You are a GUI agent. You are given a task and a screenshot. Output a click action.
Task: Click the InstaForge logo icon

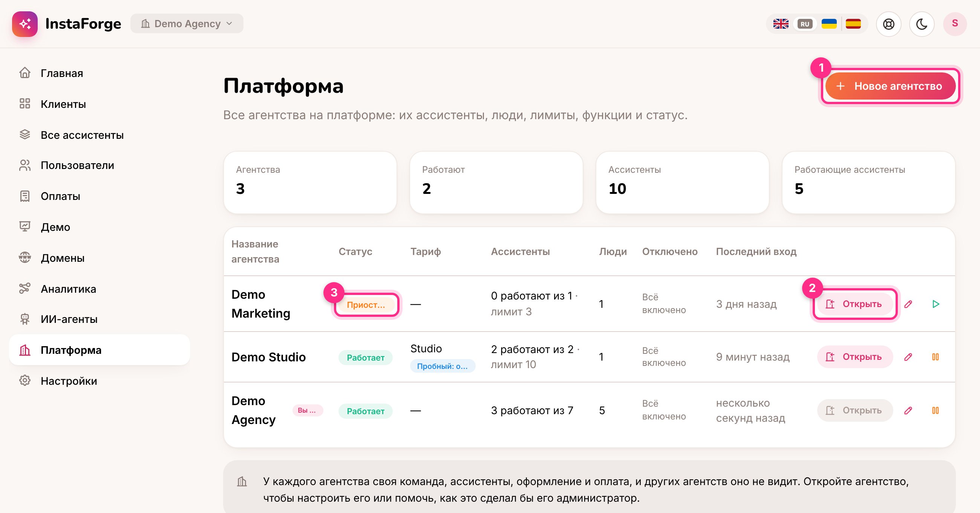(25, 24)
